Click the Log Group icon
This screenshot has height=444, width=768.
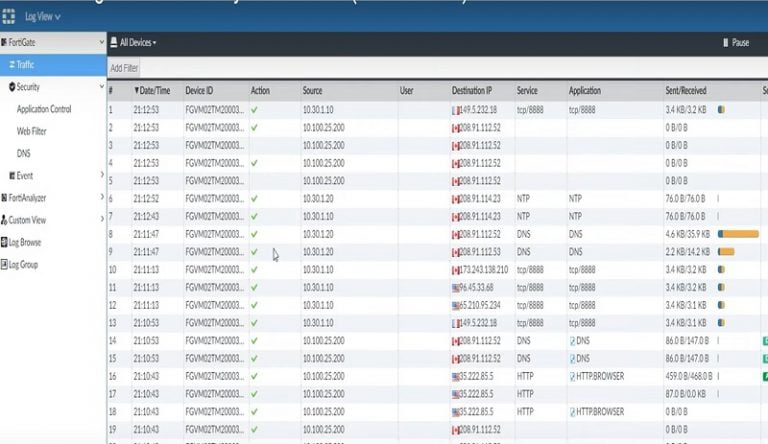point(4,264)
